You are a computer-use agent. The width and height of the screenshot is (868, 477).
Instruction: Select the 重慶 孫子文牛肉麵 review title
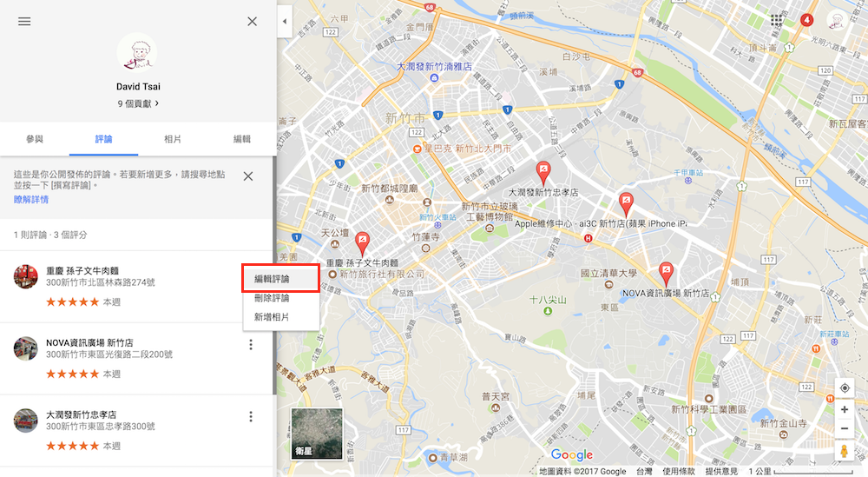coord(82,271)
